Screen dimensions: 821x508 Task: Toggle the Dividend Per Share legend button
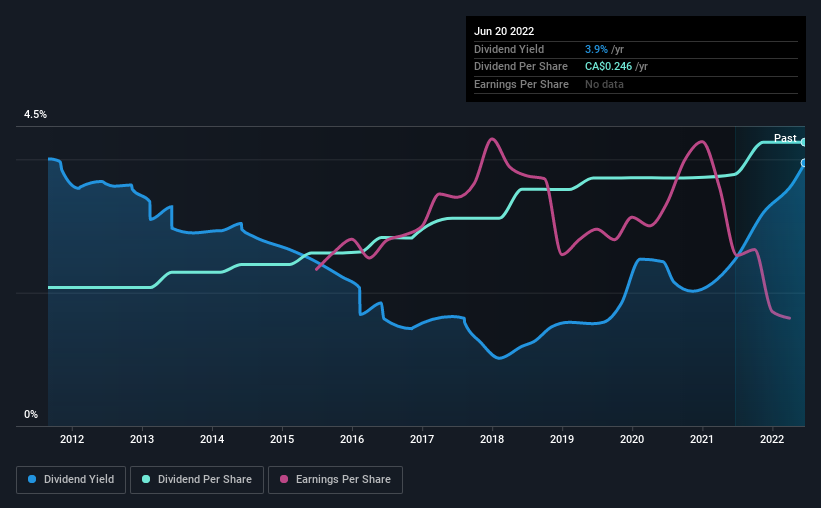point(197,480)
